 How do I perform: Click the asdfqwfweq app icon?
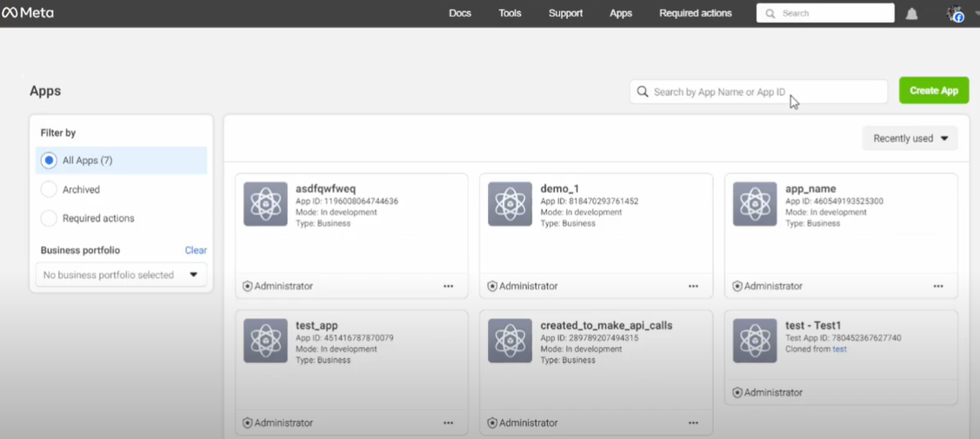pyautogui.click(x=265, y=203)
